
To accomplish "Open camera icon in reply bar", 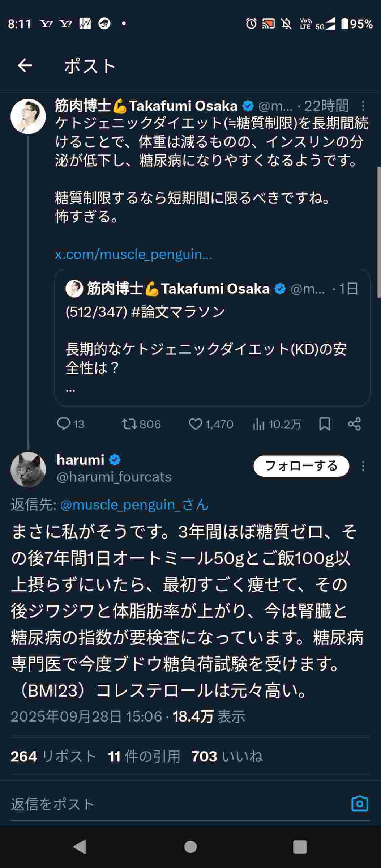I will click(x=360, y=804).
